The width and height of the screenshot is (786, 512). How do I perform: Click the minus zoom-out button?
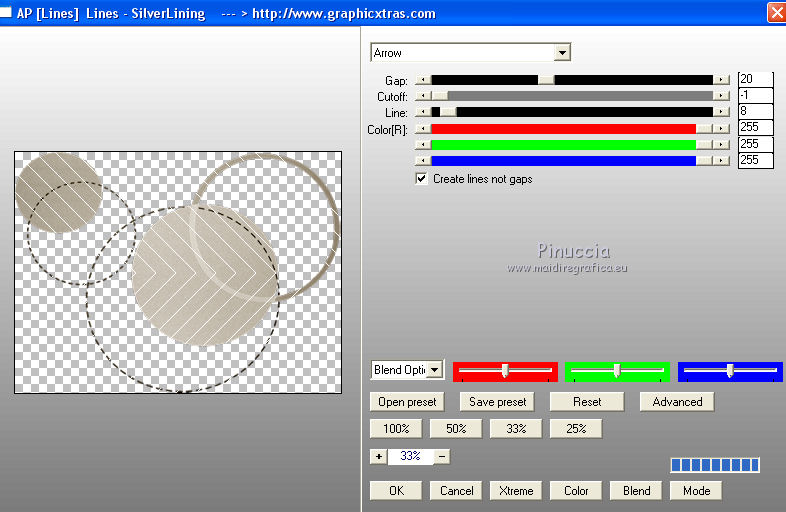[442, 456]
